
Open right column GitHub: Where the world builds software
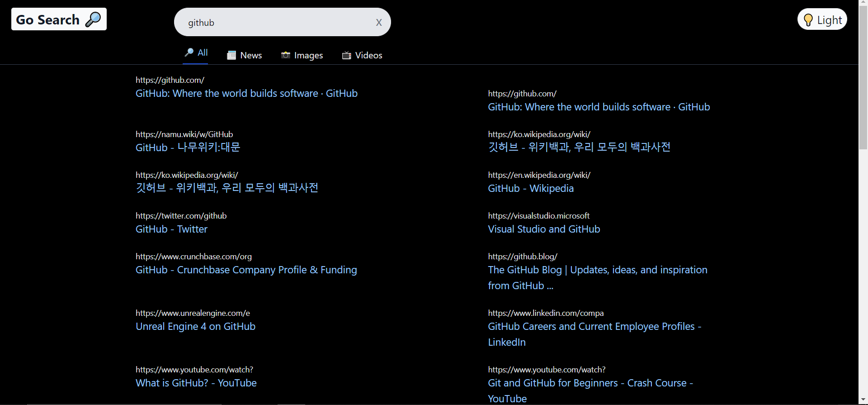pyautogui.click(x=599, y=107)
